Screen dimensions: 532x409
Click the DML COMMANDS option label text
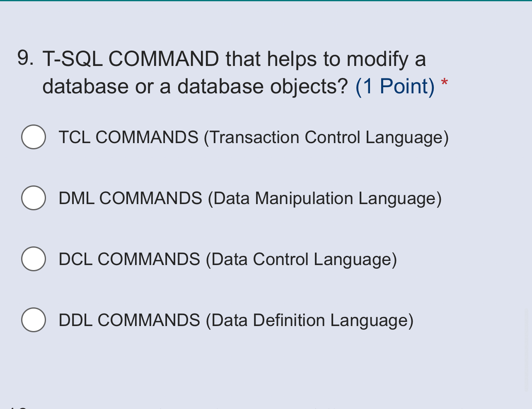tap(250, 198)
